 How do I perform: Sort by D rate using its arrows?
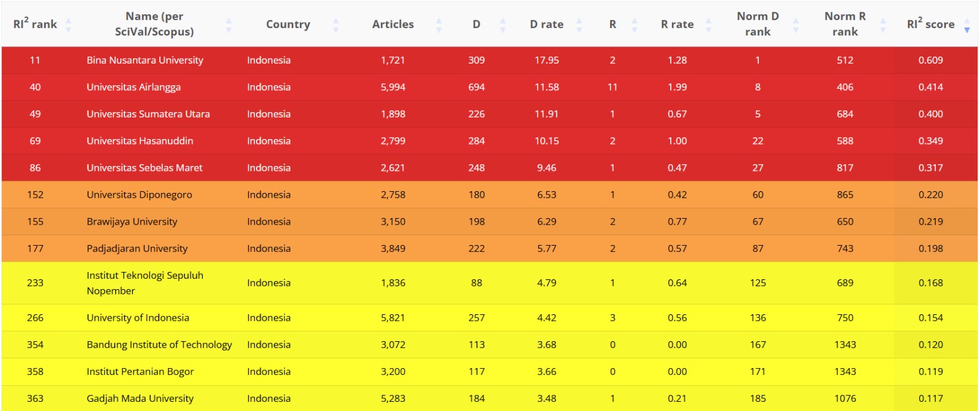579,25
